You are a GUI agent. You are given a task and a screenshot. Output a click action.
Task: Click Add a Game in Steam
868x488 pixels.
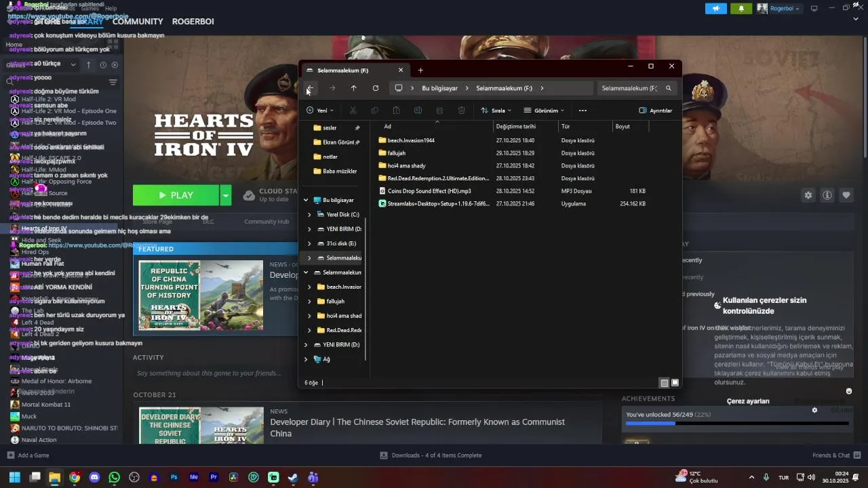pyautogui.click(x=28, y=455)
